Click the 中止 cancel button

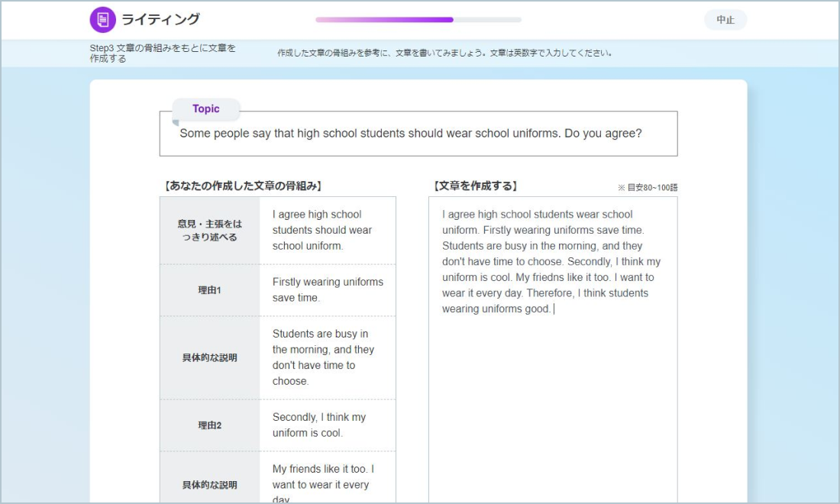point(725,20)
